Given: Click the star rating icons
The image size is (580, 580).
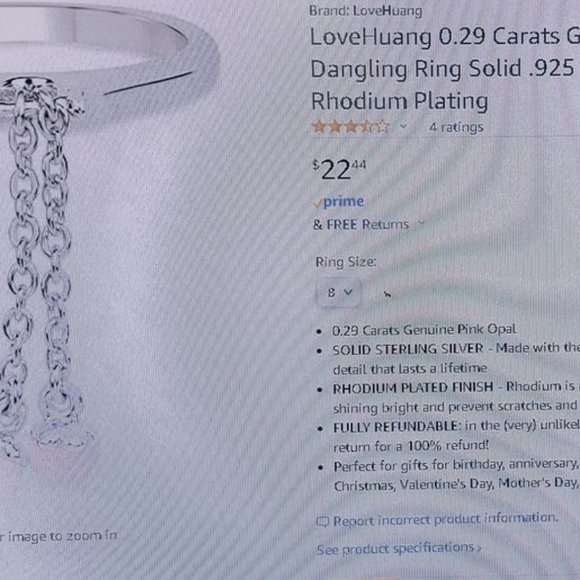Looking at the screenshot, I should click(x=351, y=127).
